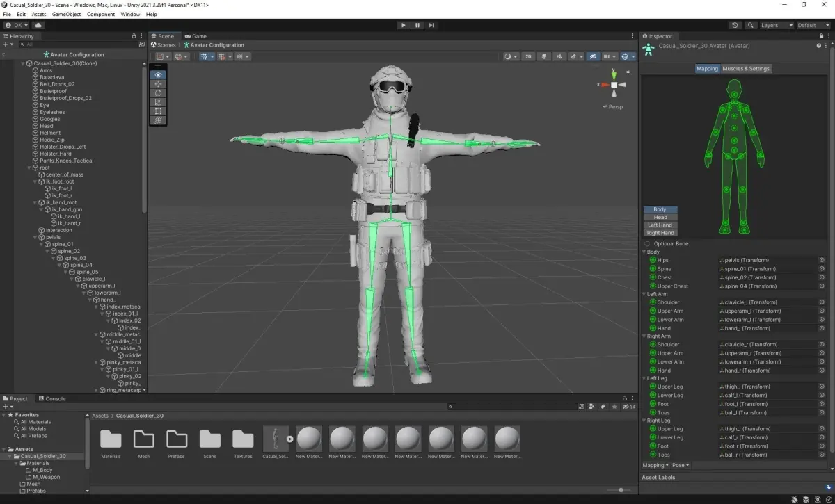This screenshot has height=504, width=835.
Task: Open Undo History icon in top toolbar
Action: [735, 25]
